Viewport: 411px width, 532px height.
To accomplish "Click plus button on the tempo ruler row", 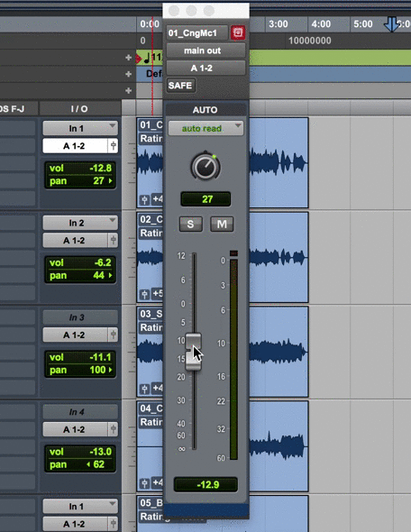I will click(128, 58).
